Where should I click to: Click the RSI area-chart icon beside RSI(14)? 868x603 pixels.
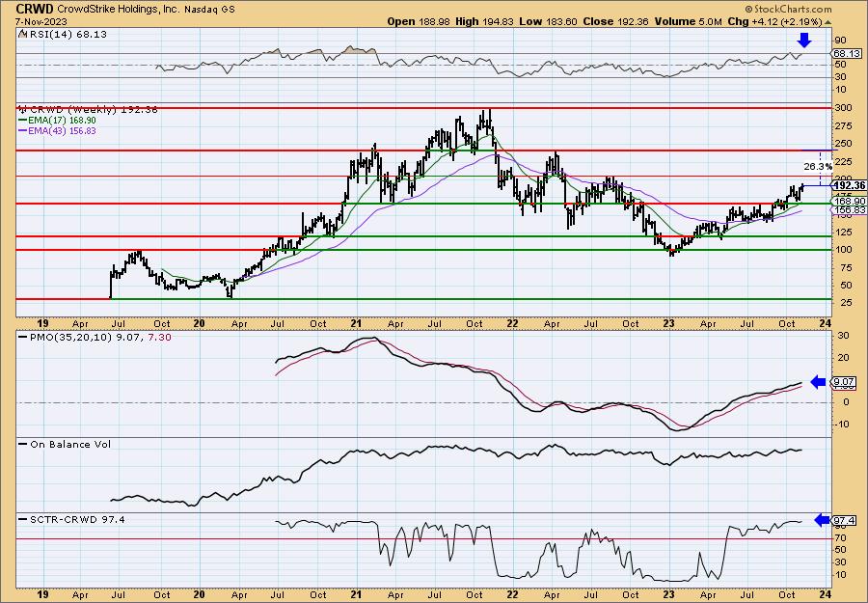click(x=21, y=35)
